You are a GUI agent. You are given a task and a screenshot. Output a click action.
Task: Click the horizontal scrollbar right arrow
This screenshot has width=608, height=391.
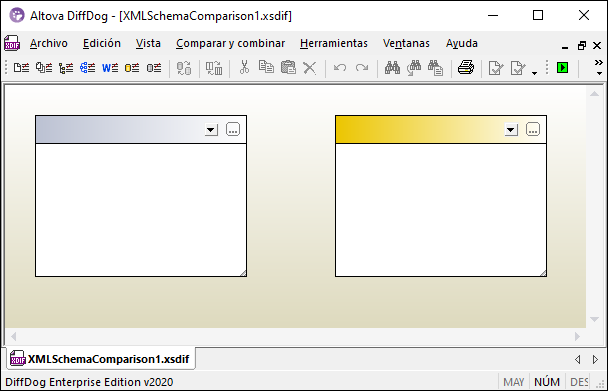coord(577,336)
